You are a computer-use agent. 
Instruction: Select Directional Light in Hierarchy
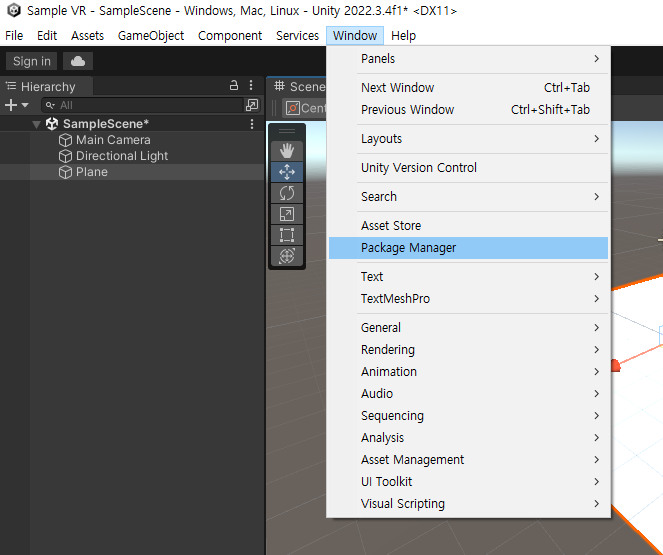tap(132, 156)
